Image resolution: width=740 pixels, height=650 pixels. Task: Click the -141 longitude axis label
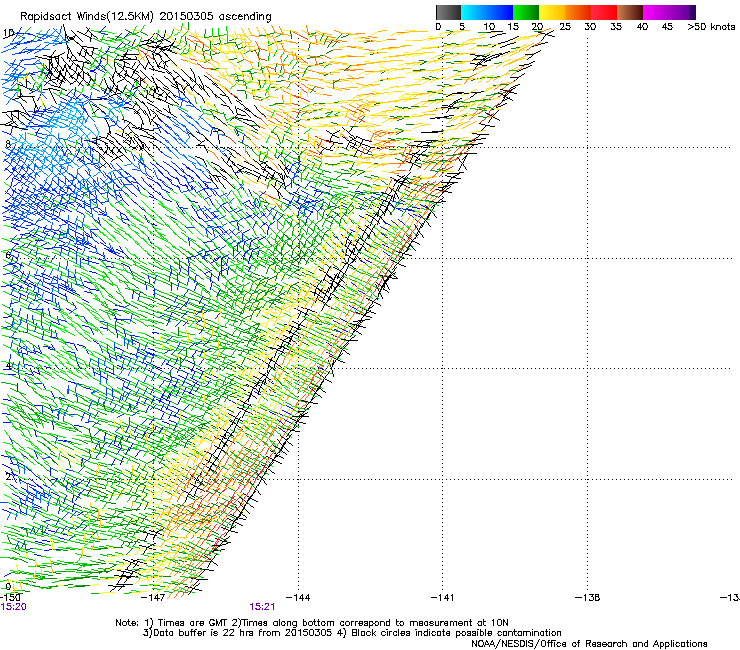pos(443,598)
